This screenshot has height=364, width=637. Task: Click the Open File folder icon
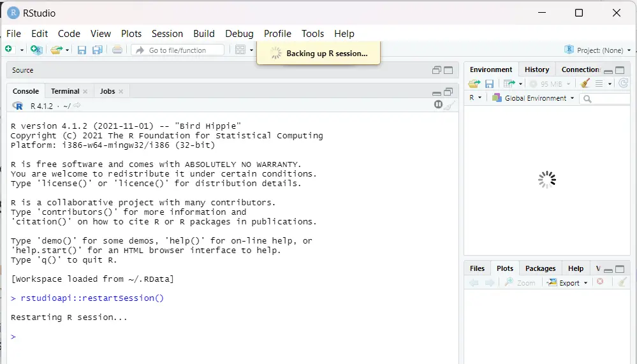57,50
